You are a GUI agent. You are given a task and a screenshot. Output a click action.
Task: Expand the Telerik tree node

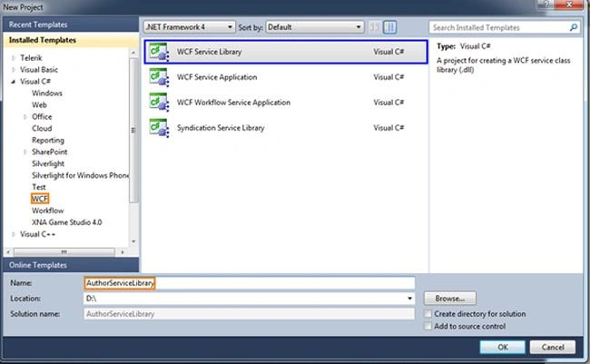pyautogui.click(x=14, y=58)
